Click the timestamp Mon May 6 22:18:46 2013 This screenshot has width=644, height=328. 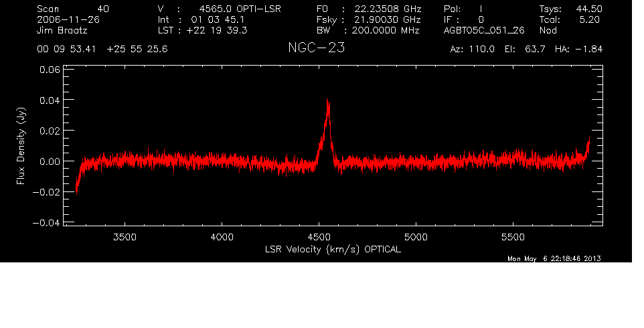554,259
